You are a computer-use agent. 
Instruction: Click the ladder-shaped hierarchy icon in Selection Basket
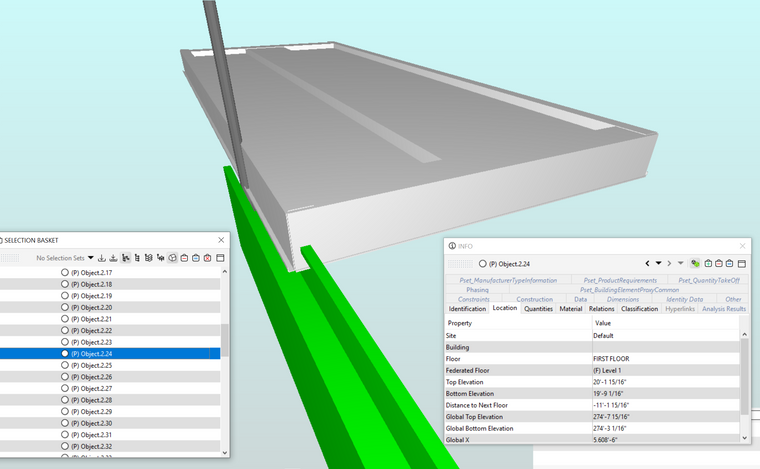click(x=137, y=258)
